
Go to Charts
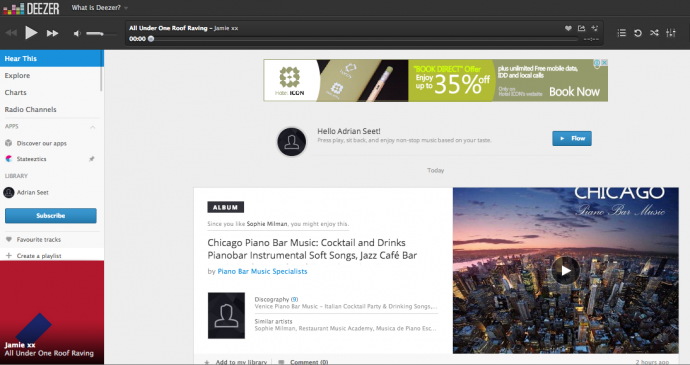15,92
